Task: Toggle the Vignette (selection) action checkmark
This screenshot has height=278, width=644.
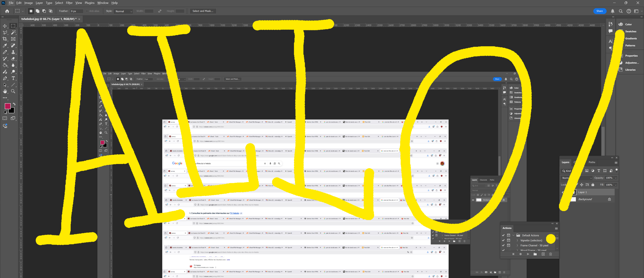Action: [503, 240]
